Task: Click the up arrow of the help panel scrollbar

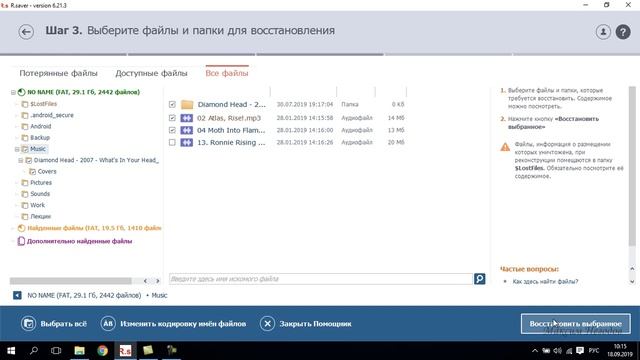Action: (x=632, y=269)
